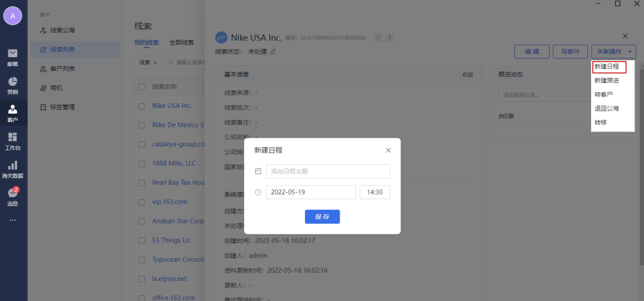Switch to the 全部线索 tab
Screen dimensions: 644x301
(181, 43)
